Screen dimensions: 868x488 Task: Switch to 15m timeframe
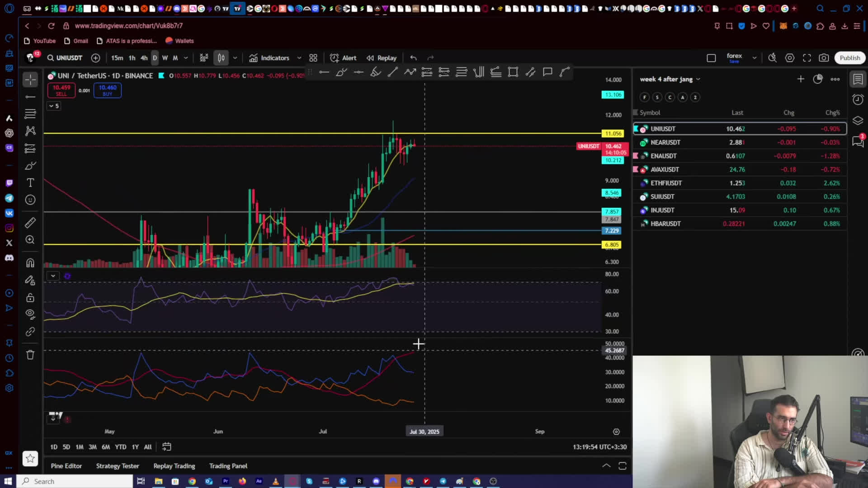(117, 58)
